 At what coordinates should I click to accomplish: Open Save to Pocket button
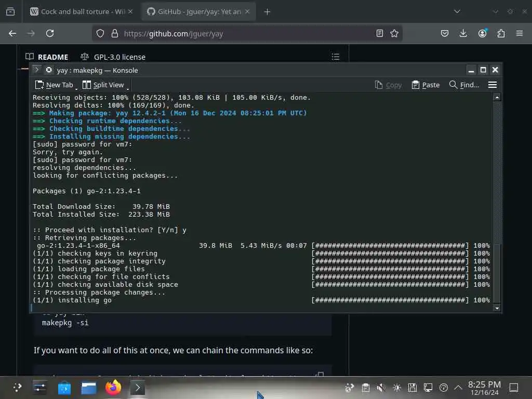(x=445, y=33)
